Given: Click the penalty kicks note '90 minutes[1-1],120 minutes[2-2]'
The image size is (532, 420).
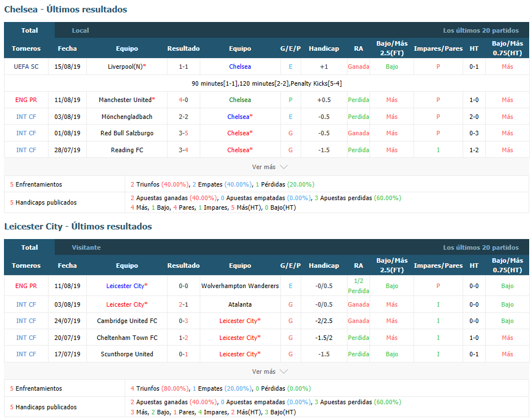Looking at the screenshot, I should tap(266, 83).
